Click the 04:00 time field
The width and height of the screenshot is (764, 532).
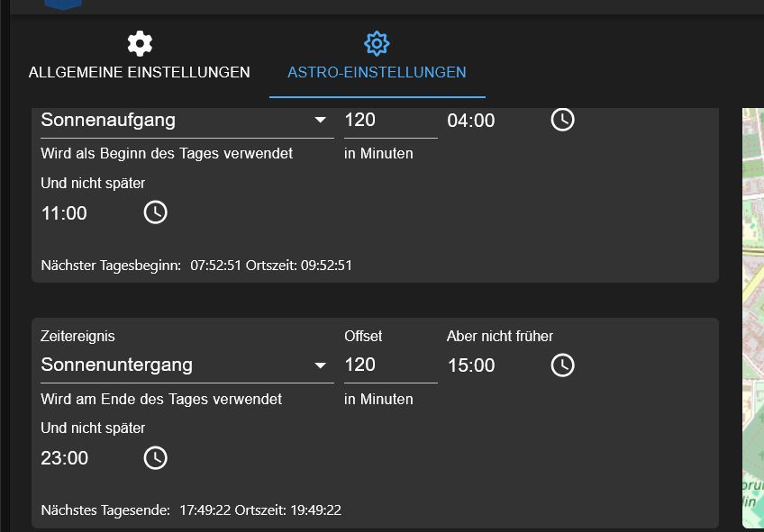click(471, 121)
